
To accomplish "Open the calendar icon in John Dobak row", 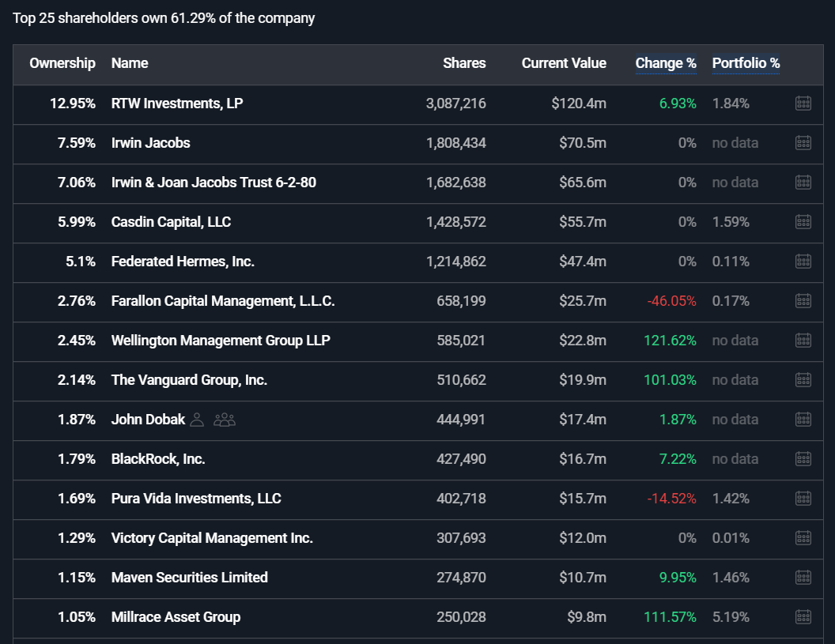I will tap(803, 420).
